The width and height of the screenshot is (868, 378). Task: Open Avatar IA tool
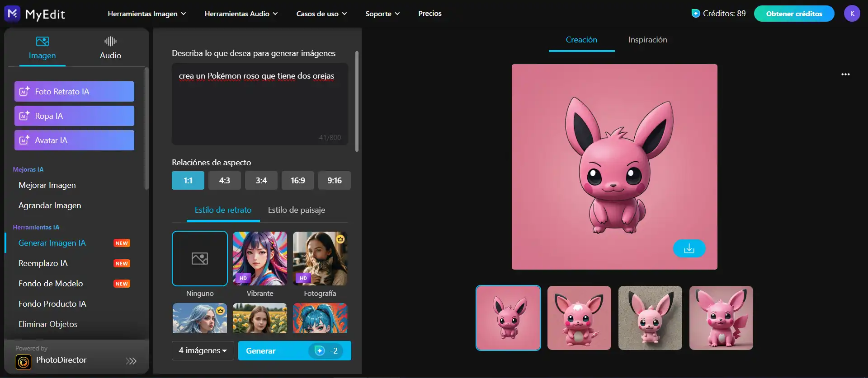click(74, 140)
